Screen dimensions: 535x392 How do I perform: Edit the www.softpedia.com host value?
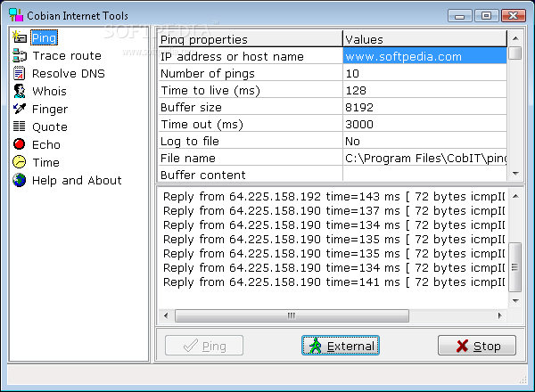[x=424, y=56]
